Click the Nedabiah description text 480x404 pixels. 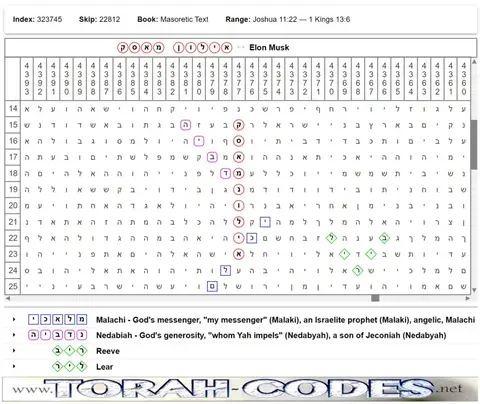point(271,335)
